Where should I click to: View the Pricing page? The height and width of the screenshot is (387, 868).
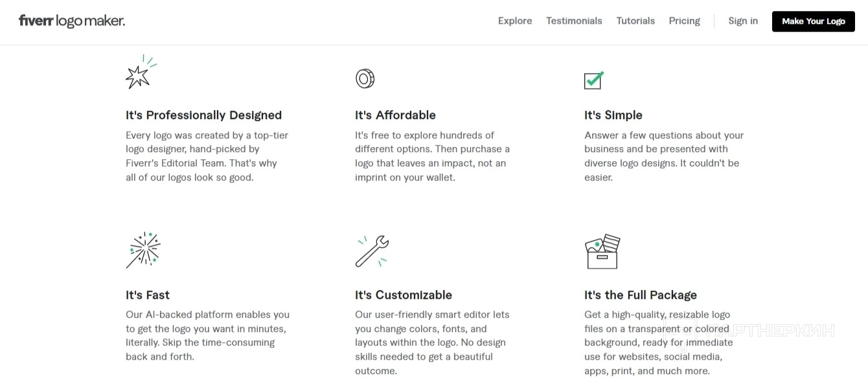[x=684, y=21]
